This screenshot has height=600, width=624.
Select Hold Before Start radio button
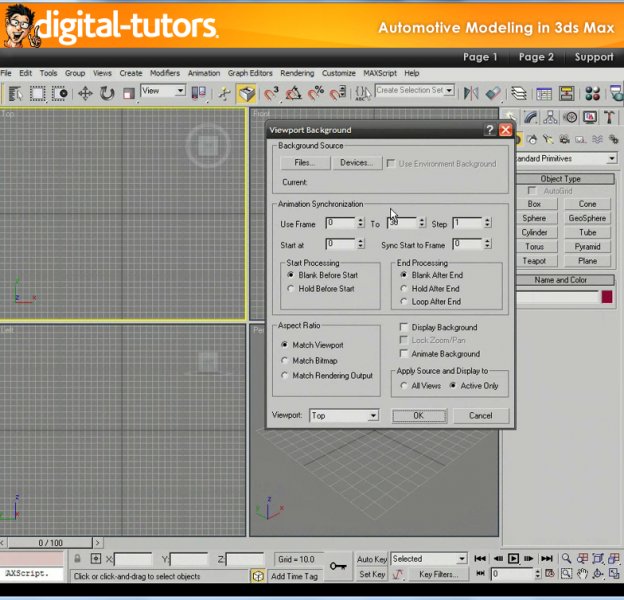pyautogui.click(x=291, y=288)
